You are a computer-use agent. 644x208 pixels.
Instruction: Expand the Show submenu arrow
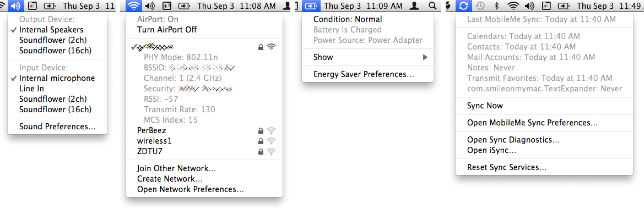pyautogui.click(x=425, y=57)
